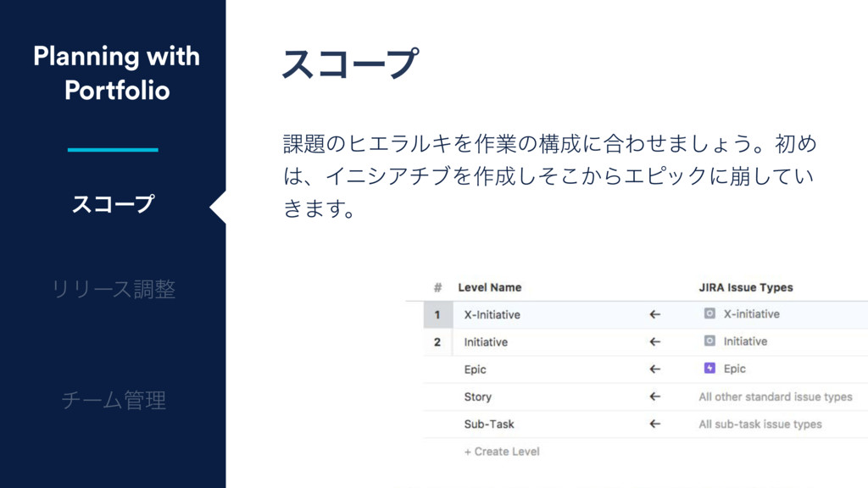Select the X-Initiative level name
The width and height of the screenshot is (868, 488).
(492, 315)
